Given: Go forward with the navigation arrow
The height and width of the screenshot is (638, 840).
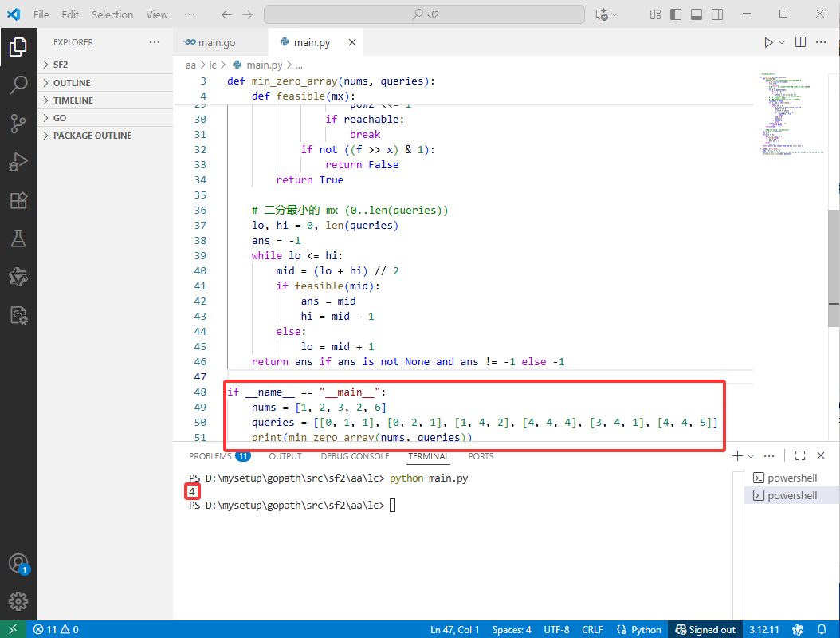Looking at the screenshot, I should click(x=247, y=14).
